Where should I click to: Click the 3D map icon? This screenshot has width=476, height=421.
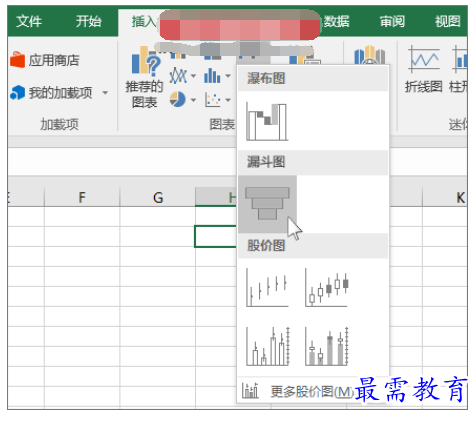point(369,55)
